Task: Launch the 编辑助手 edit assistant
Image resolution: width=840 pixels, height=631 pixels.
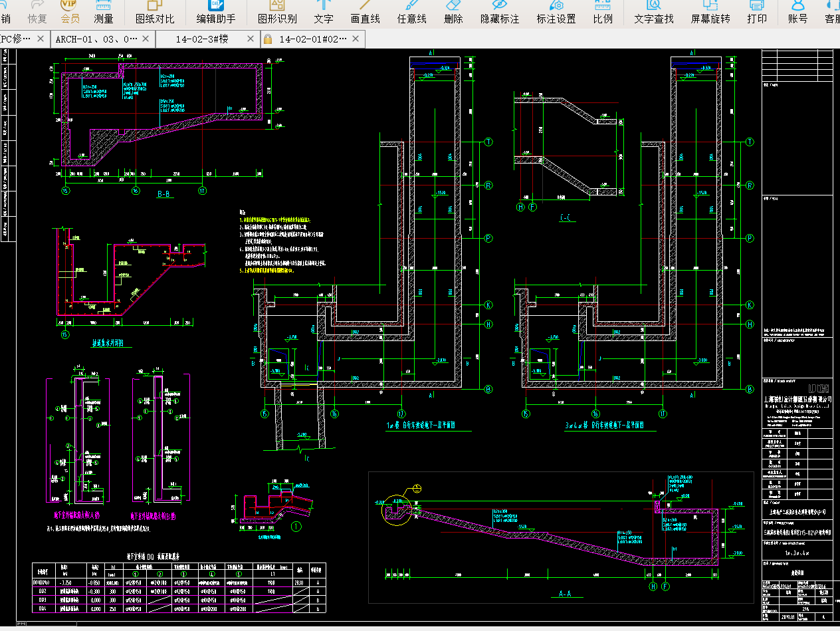Action: 215,13
